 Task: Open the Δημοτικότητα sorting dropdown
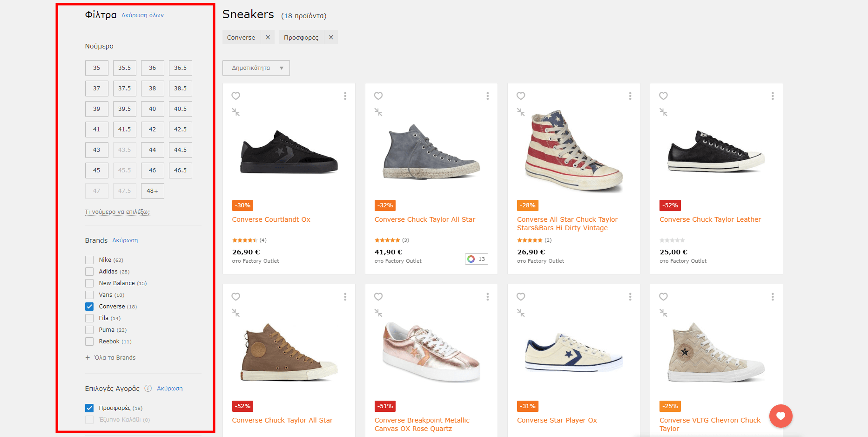(x=256, y=68)
